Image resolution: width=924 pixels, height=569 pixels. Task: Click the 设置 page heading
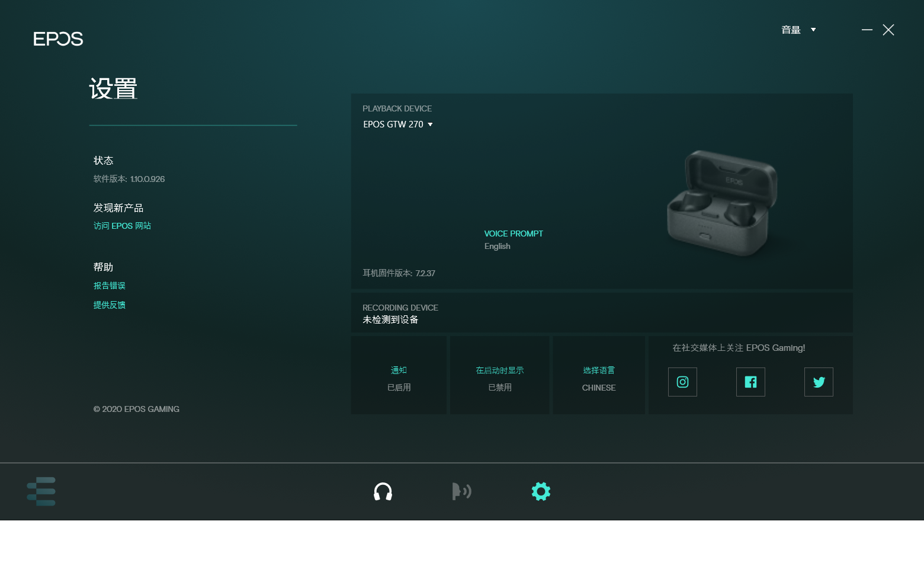click(x=113, y=89)
